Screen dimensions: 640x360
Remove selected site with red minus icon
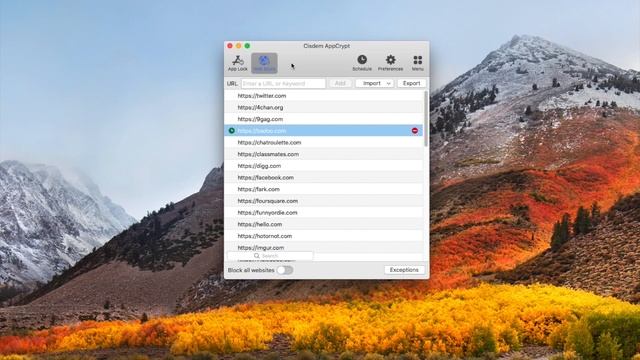[x=415, y=131]
